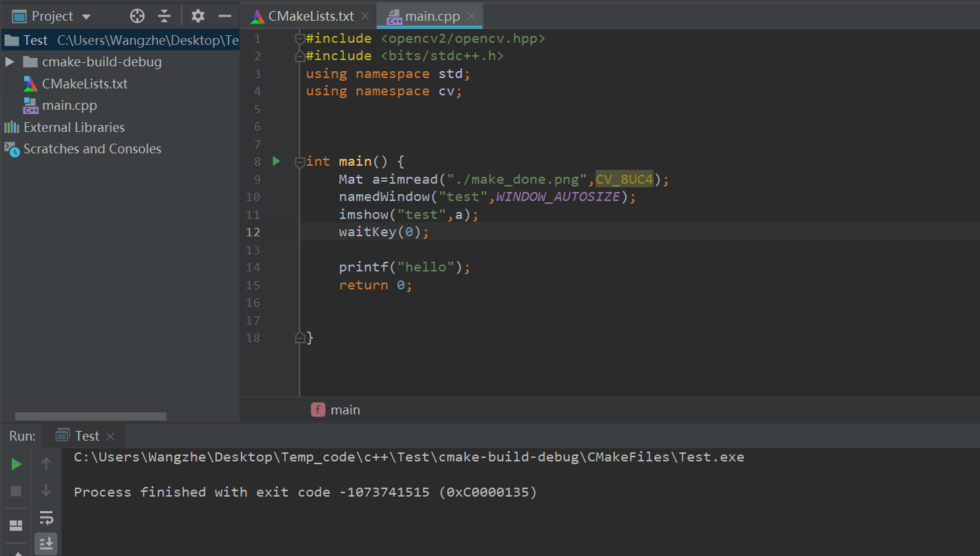Image resolution: width=980 pixels, height=556 pixels.
Task: Click the Stop process icon in Run panel
Action: [x=16, y=491]
